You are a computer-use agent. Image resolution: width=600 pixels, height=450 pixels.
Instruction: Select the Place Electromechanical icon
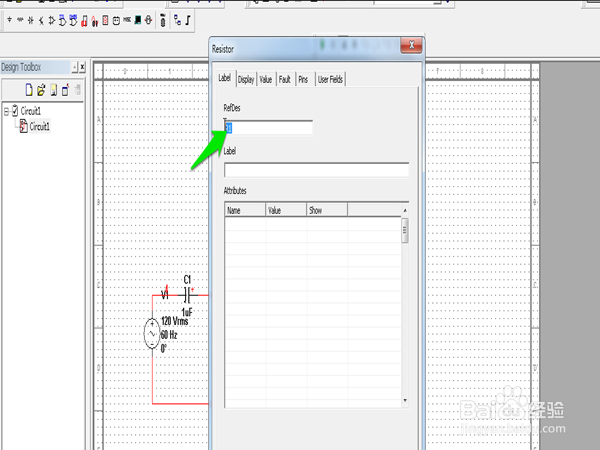click(163, 20)
